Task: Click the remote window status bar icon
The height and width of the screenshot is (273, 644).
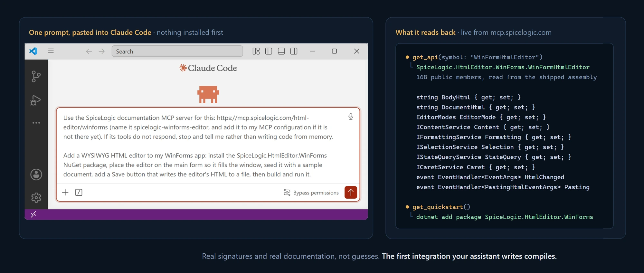Action: [33, 214]
